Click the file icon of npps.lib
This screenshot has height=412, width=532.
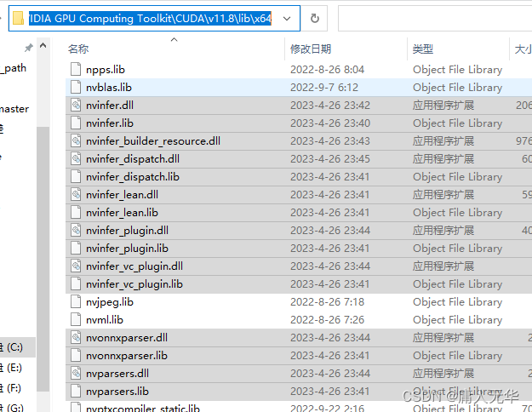[76, 69]
